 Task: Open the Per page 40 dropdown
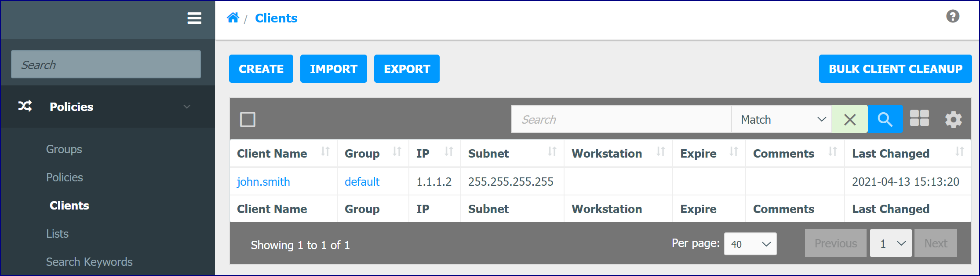[x=750, y=244]
